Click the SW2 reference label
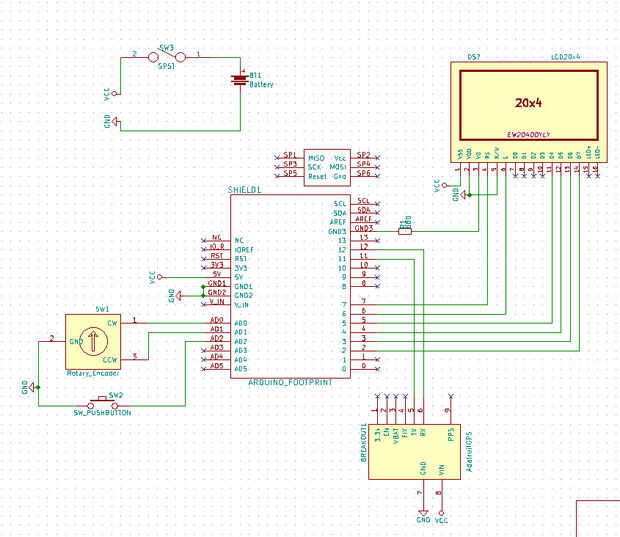 click(x=116, y=395)
